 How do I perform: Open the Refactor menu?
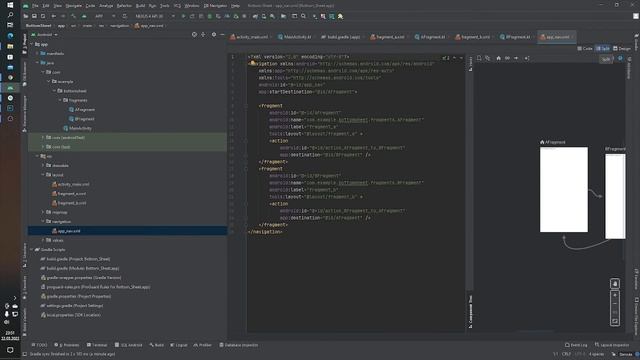click(x=124, y=6)
